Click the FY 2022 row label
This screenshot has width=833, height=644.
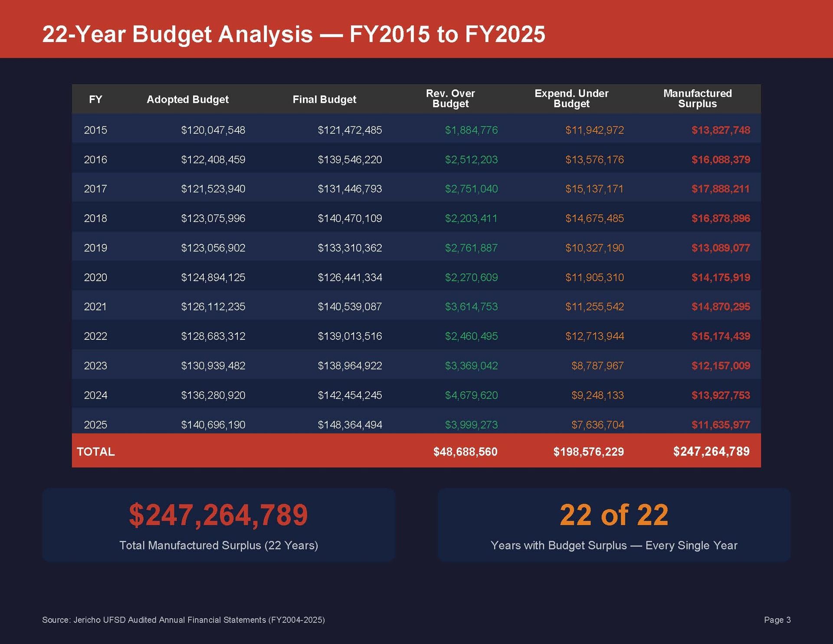[95, 336]
